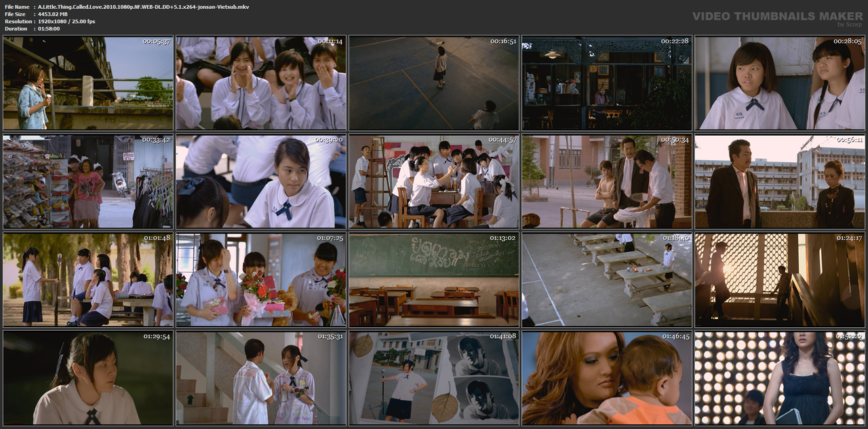
Task: Click the file name ending in Vietsub.mkv
Action: click(x=143, y=6)
